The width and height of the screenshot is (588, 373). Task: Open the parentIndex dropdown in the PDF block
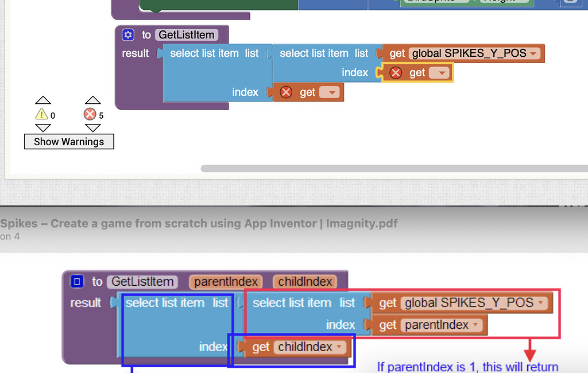point(474,324)
